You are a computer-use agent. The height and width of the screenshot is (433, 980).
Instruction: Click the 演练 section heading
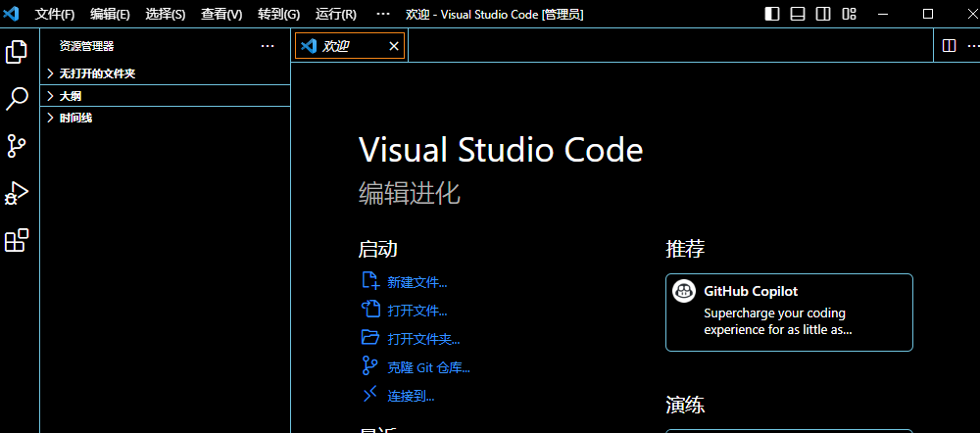pyautogui.click(x=686, y=406)
